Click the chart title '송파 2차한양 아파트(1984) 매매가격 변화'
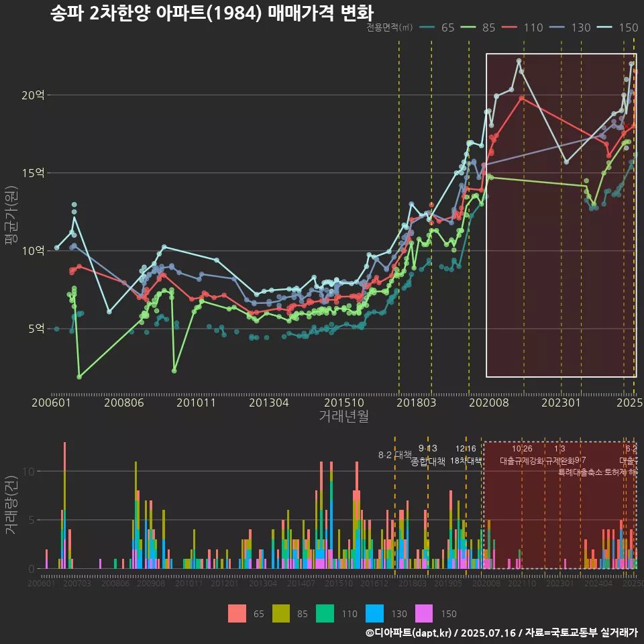Image resolution: width=644 pixels, height=644 pixels. pos(212,13)
